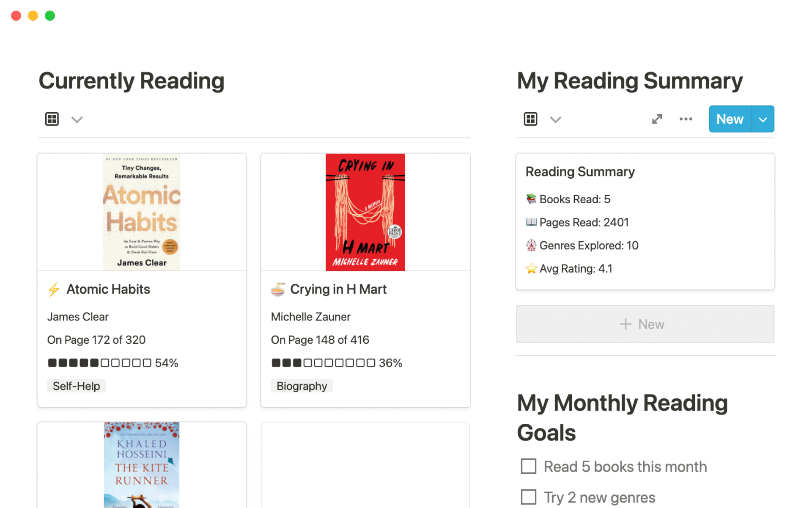This screenshot has height=508, width=812.
Task: Open the view chevron dropdown under My Reading Summary
Action: coord(555,119)
